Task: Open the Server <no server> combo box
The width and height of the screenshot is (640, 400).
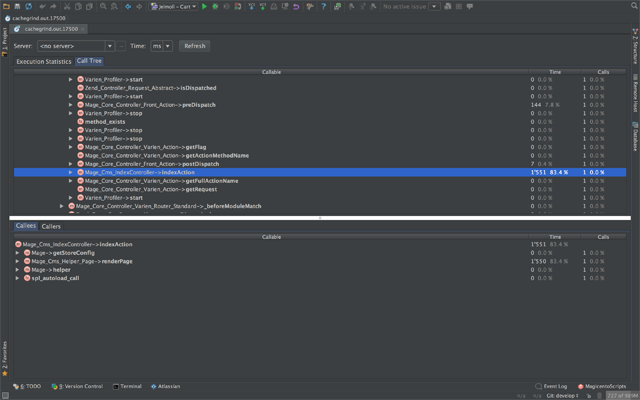Action: (x=76, y=46)
